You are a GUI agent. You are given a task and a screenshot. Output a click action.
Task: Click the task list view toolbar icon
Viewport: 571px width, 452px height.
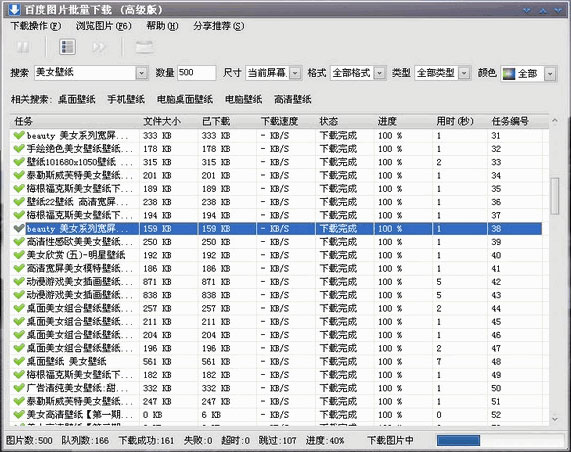click(67, 47)
